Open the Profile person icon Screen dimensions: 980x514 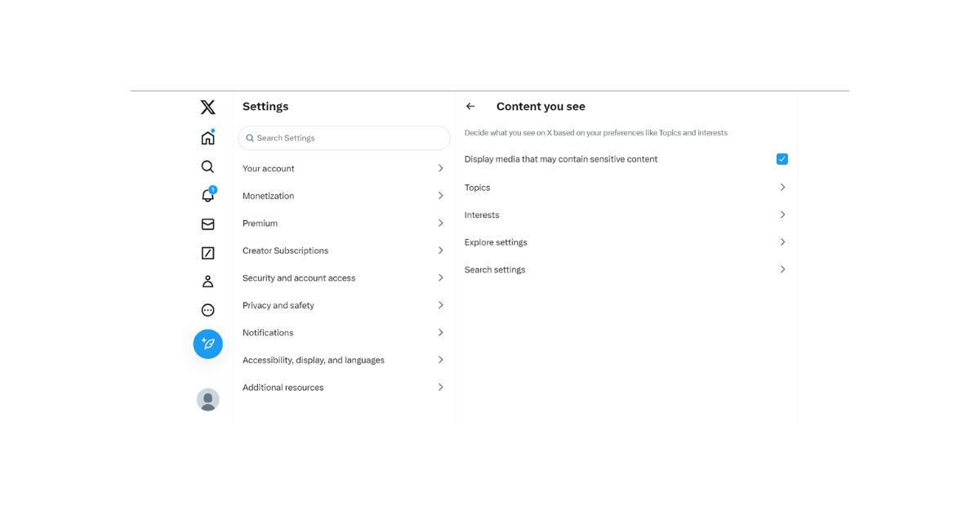207,281
